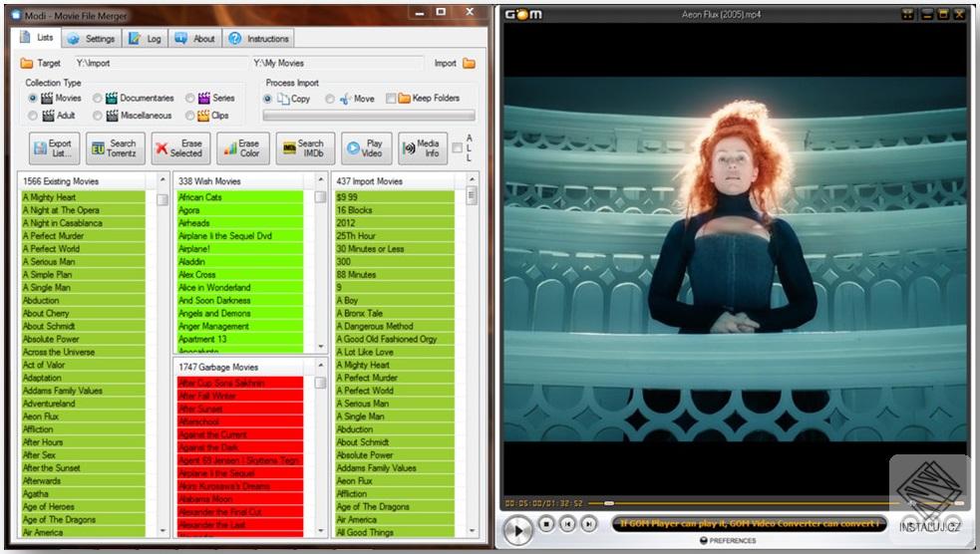This screenshot has height=554, width=980.
Task: Select 'A Mighty Heart' in Existing Movies
Action: pos(83,197)
